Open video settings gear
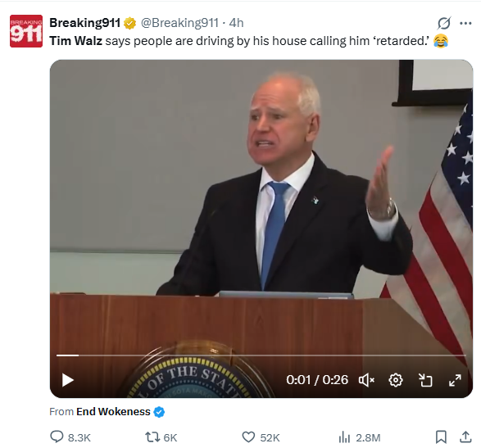Image resolution: width=481 pixels, height=448 pixels. coord(396,380)
